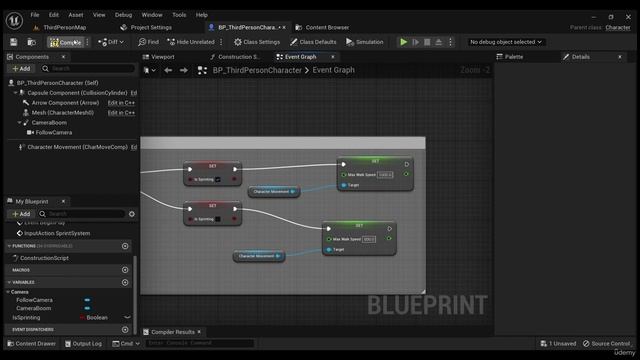Open the Diff dropdown
The image size is (640, 360).
click(111, 42)
